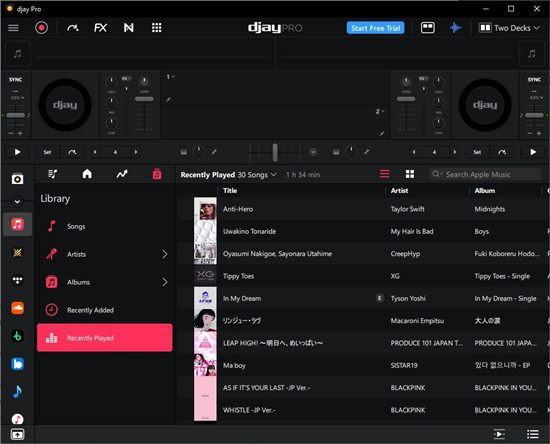Open the Automix icon in the top toolbar
Viewport: 550px width, 444px height.
(73, 28)
